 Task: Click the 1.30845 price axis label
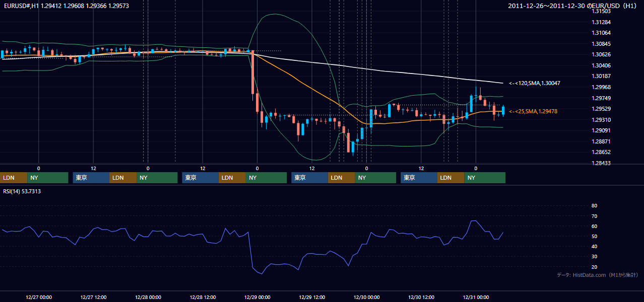601,44
